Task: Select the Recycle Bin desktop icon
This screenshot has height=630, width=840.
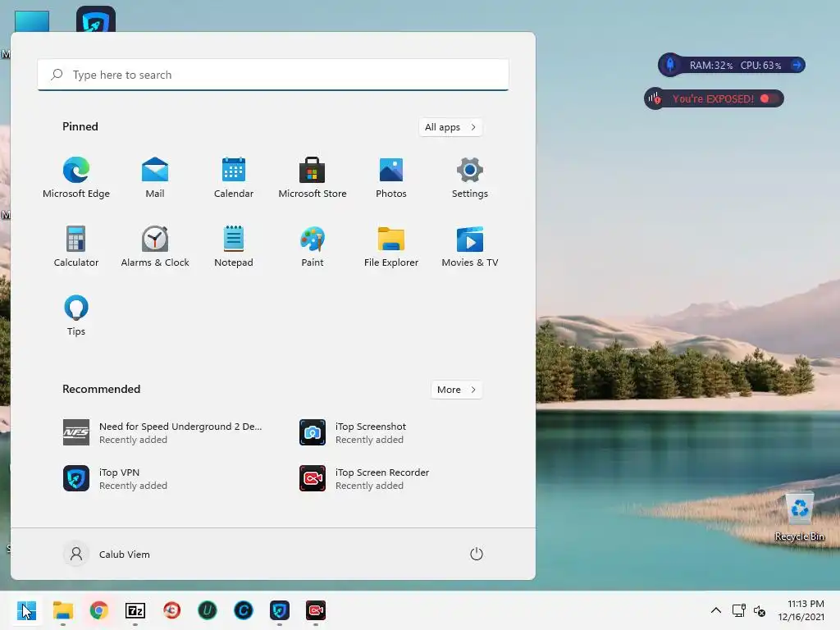Action: pos(799,517)
